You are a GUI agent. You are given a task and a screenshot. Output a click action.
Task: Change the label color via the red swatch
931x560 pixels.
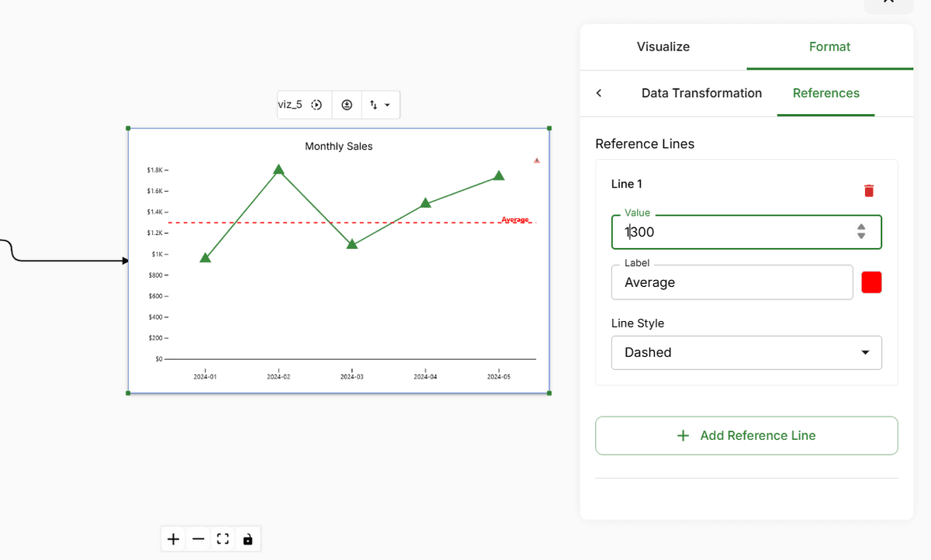tap(871, 282)
